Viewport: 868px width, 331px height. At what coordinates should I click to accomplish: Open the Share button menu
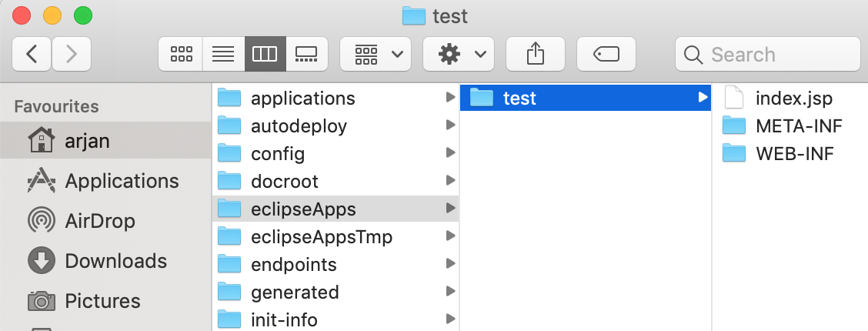535,54
